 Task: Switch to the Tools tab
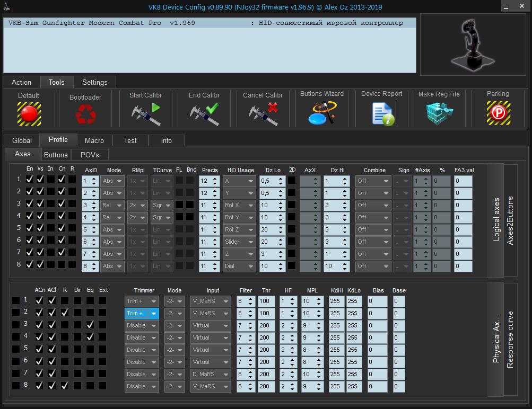click(x=56, y=82)
